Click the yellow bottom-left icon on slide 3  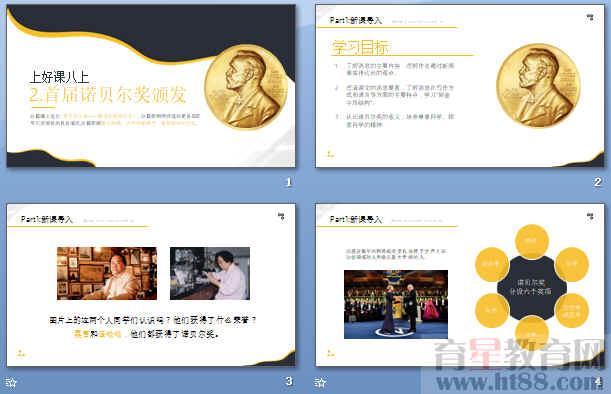pyautogui.click(x=21, y=353)
